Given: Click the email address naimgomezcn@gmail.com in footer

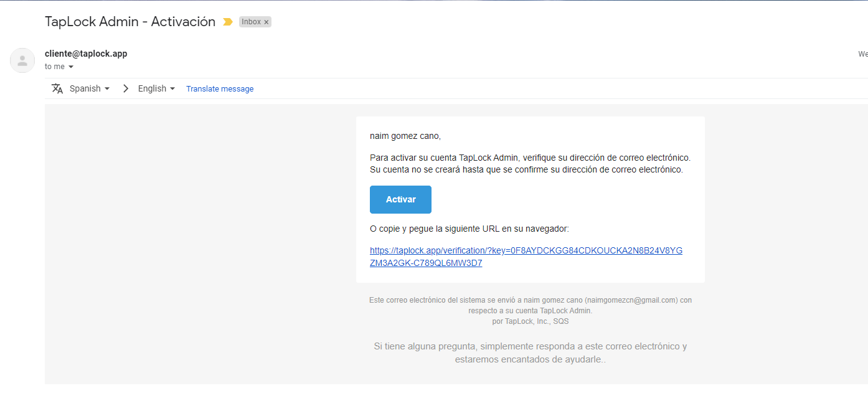Looking at the screenshot, I should coord(633,300).
